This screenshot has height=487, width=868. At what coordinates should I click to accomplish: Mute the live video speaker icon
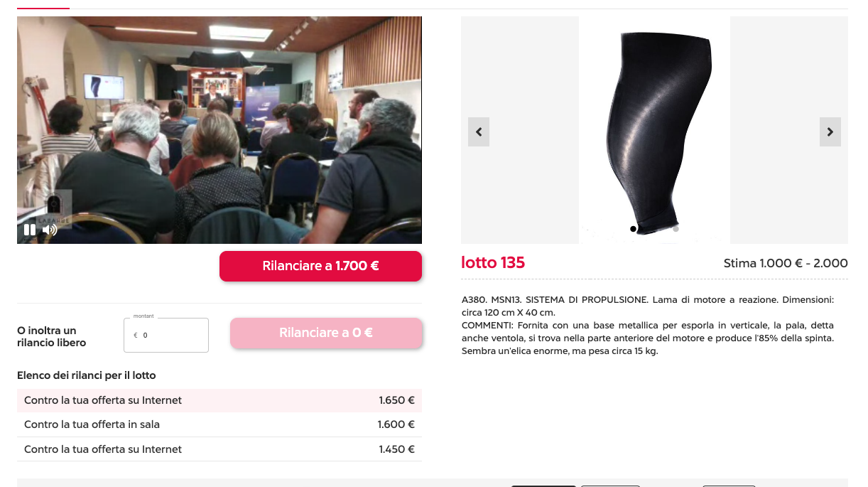click(x=49, y=230)
